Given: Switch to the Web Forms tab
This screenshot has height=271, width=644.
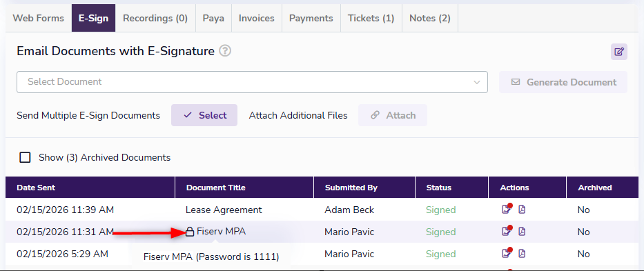Looking at the screenshot, I should (x=39, y=18).
